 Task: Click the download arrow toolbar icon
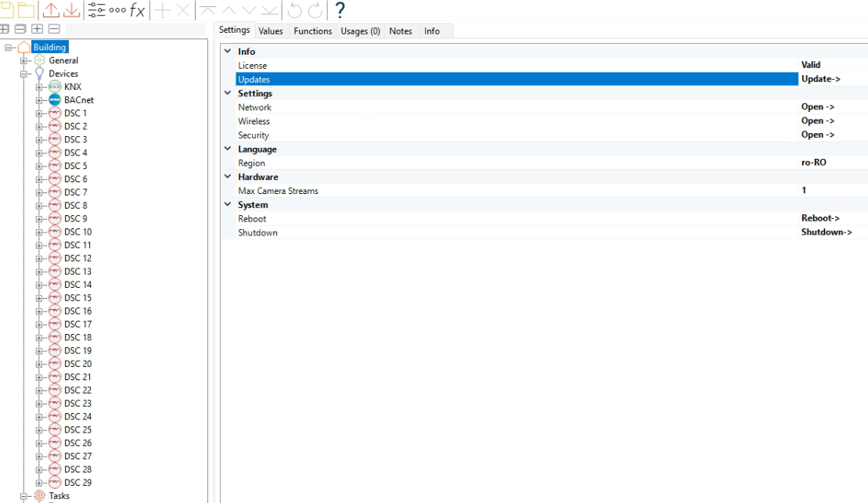[71, 9]
